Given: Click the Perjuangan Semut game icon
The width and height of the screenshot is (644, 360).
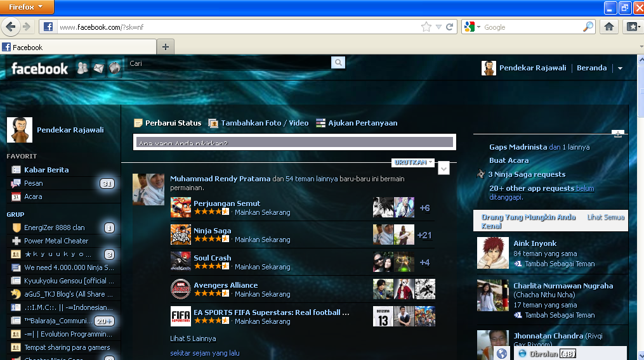Looking at the screenshot, I should click(181, 207).
